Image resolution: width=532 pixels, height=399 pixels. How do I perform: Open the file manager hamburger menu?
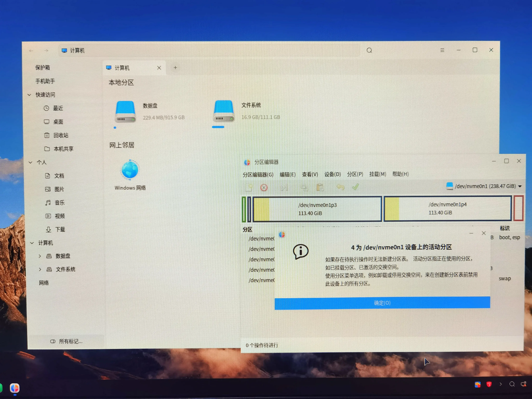tap(442, 50)
